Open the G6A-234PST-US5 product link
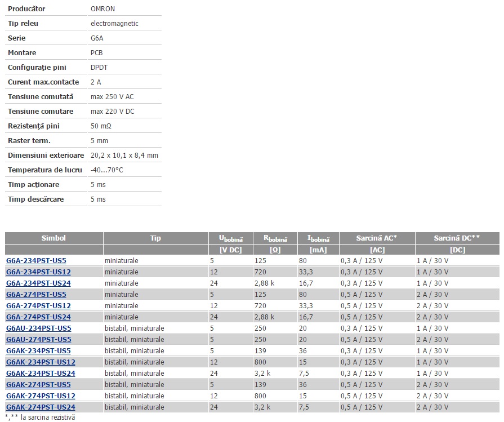This screenshot has width=504, height=422. click(36, 261)
